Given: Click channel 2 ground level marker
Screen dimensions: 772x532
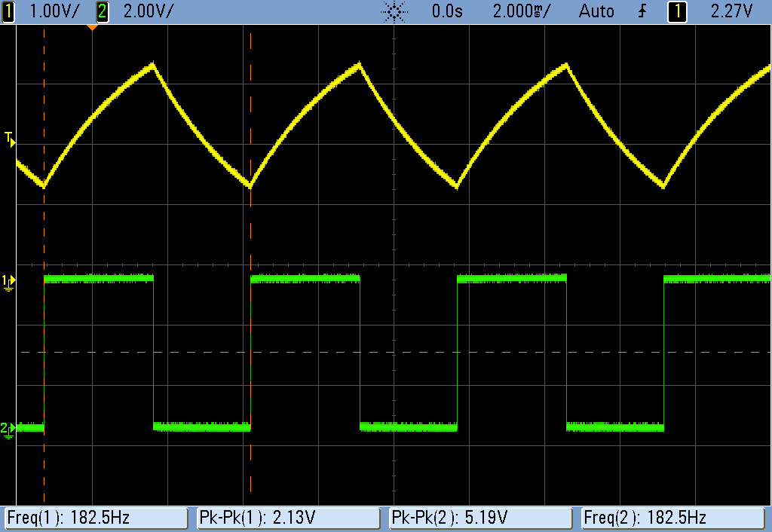Looking at the screenshot, I should coord(8,429).
